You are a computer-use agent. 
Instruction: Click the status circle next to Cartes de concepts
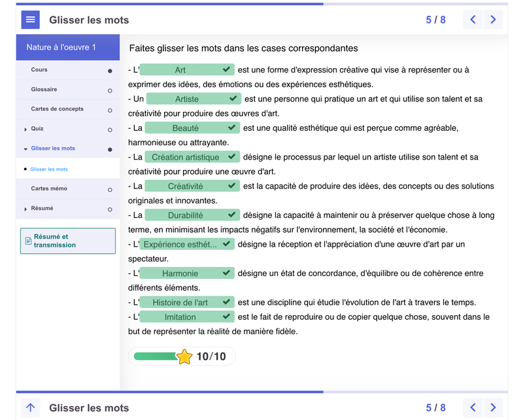110,110
